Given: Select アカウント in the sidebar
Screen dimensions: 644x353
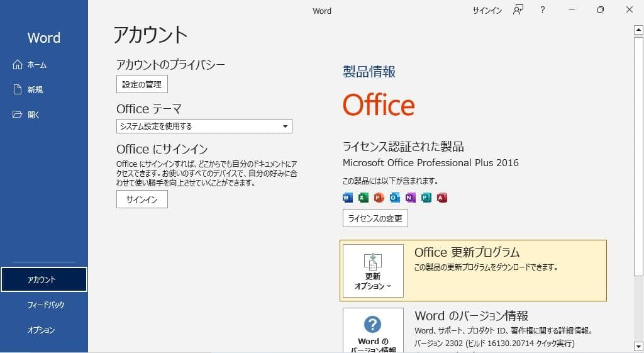Looking at the screenshot, I should tap(44, 279).
